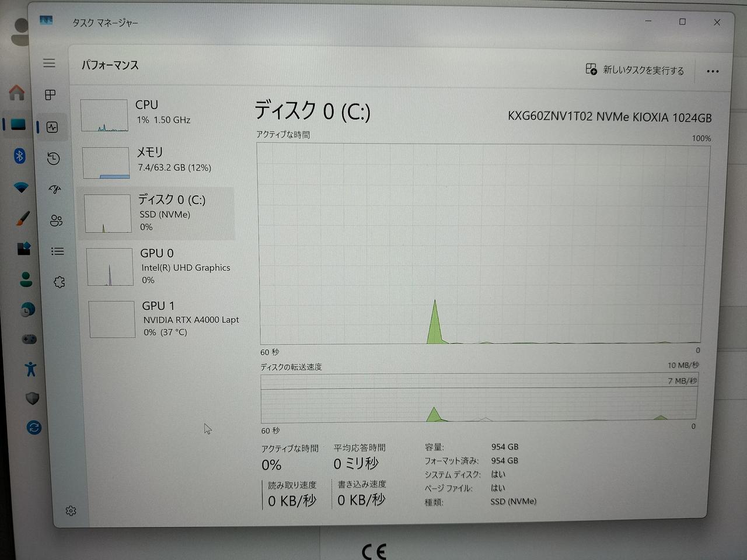Image resolution: width=747 pixels, height=560 pixels.
Task: Open the Users page icon
Action: tap(56, 220)
